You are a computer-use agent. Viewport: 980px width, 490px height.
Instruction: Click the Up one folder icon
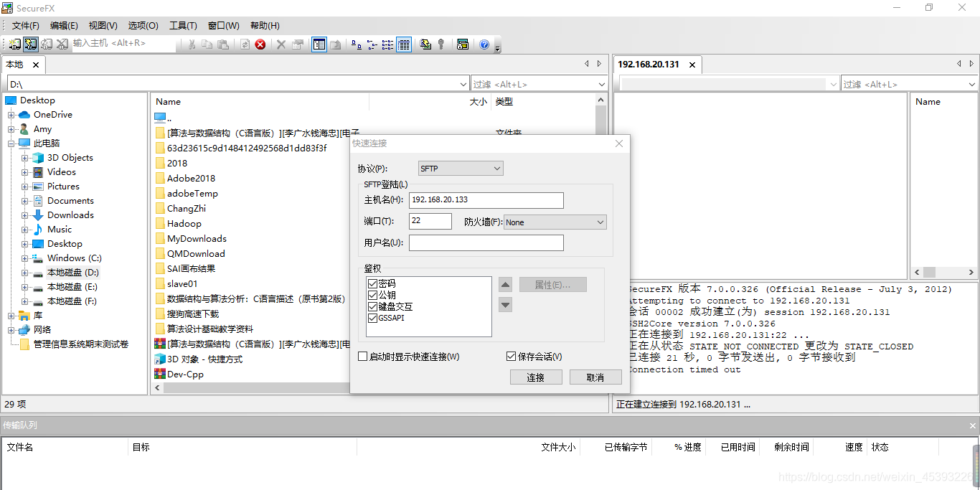tap(336, 44)
